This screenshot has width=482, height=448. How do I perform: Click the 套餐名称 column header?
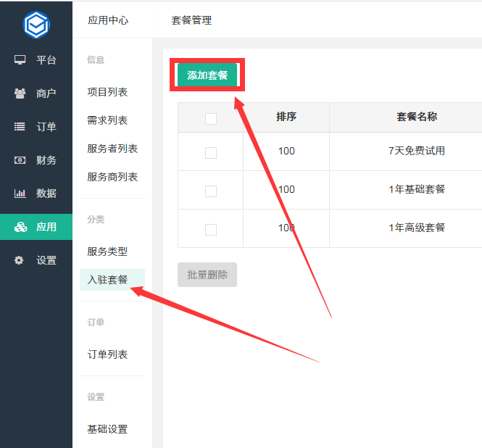click(417, 117)
